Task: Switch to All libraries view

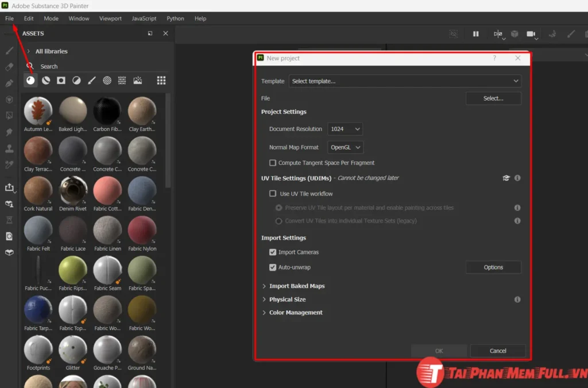Action: [52, 51]
